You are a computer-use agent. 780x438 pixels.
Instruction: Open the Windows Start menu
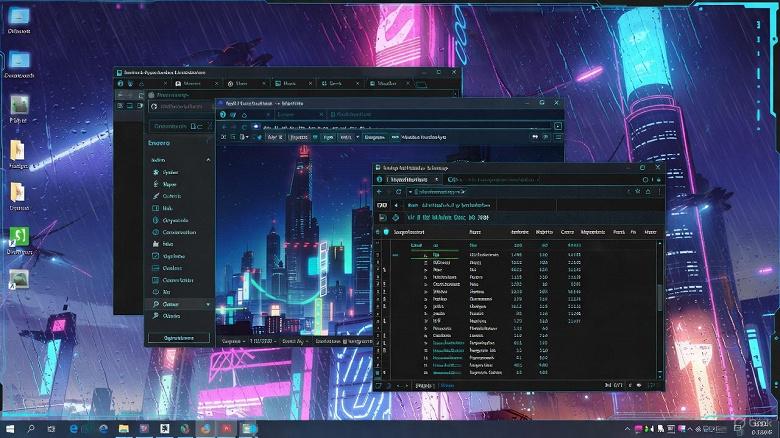click(x=9, y=429)
